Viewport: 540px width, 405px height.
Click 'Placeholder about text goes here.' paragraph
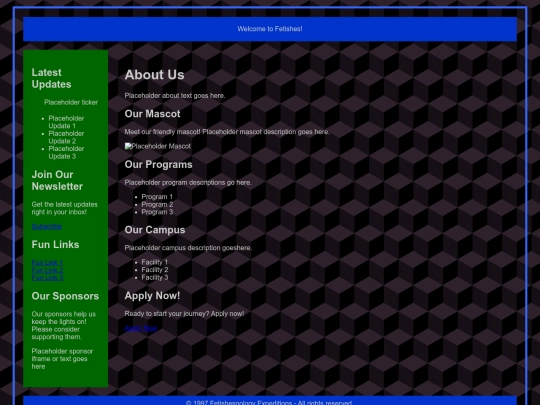175,96
